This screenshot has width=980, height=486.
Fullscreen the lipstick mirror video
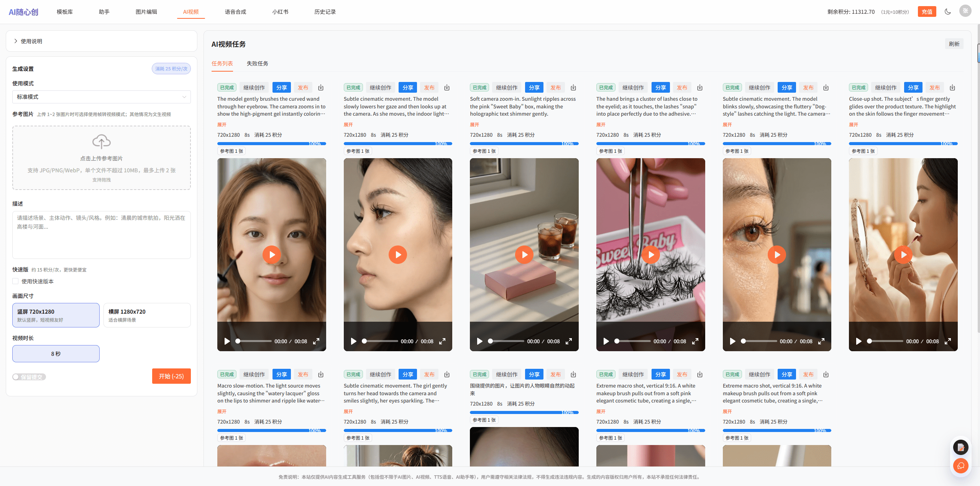coord(948,341)
